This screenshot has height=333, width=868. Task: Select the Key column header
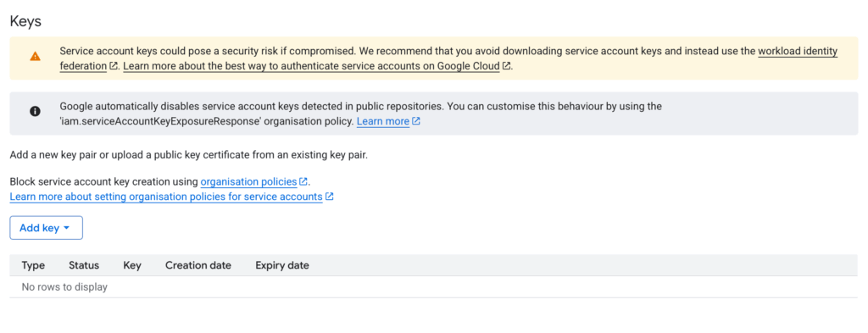click(x=132, y=265)
